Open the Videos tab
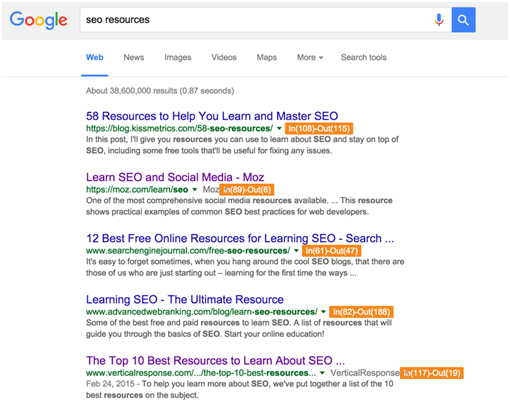The image size is (510, 407). tap(224, 57)
